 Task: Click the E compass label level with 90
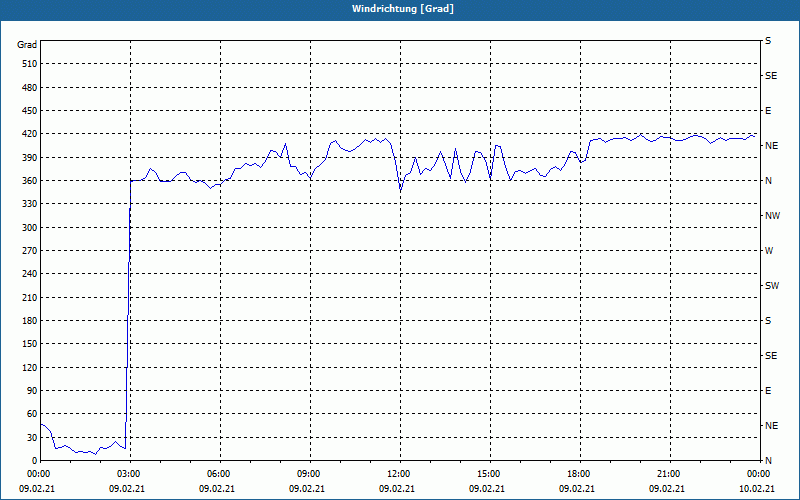click(768, 391)
